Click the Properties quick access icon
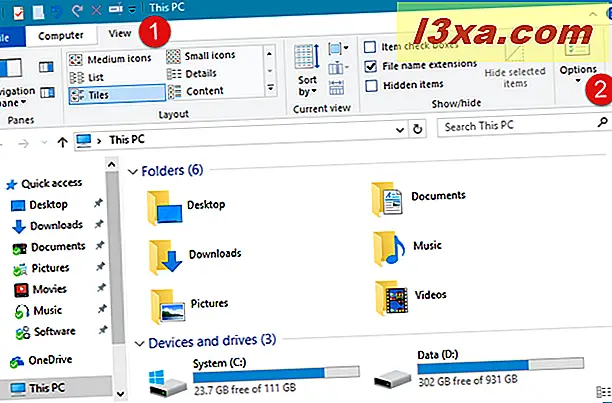612x403 pixels. coord(18,13)
